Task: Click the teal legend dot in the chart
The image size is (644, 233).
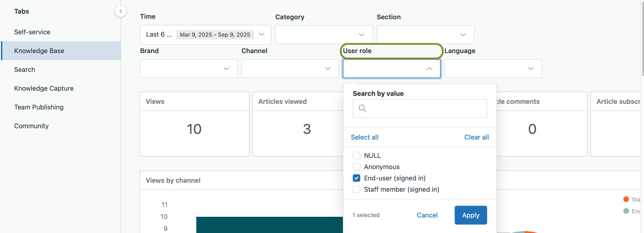Action: [626, 211]
